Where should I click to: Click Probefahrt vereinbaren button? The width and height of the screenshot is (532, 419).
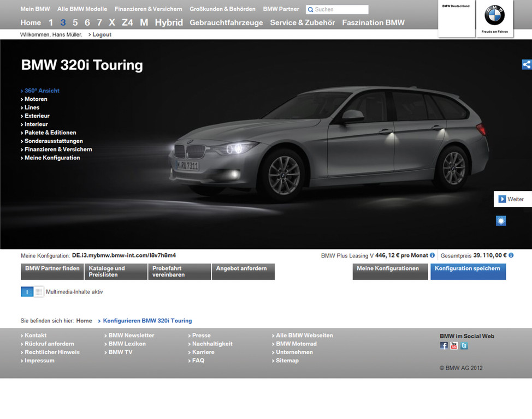pos(180,272)
